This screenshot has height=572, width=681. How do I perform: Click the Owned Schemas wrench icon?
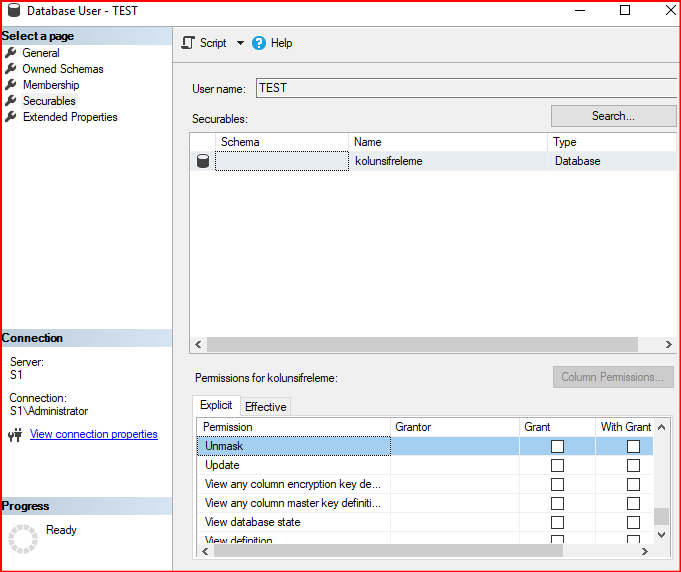pos(11,69)
